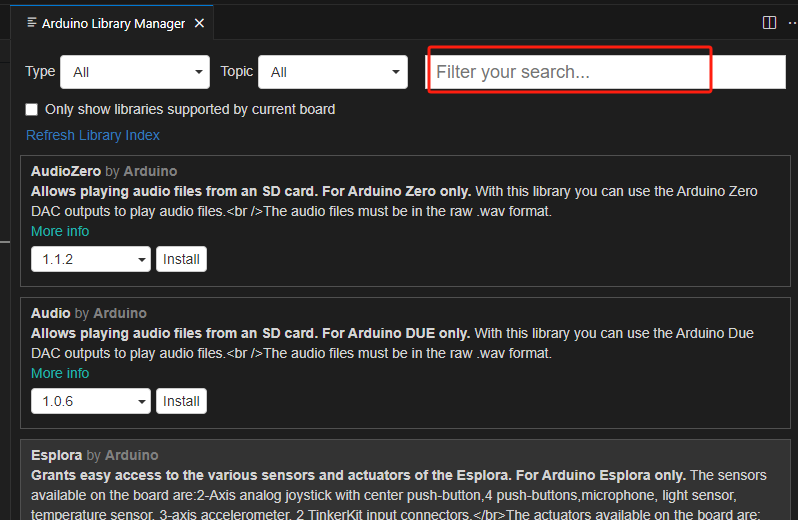
Task: Close the Arduino Library Manager tab
Action: click(200, 23)
